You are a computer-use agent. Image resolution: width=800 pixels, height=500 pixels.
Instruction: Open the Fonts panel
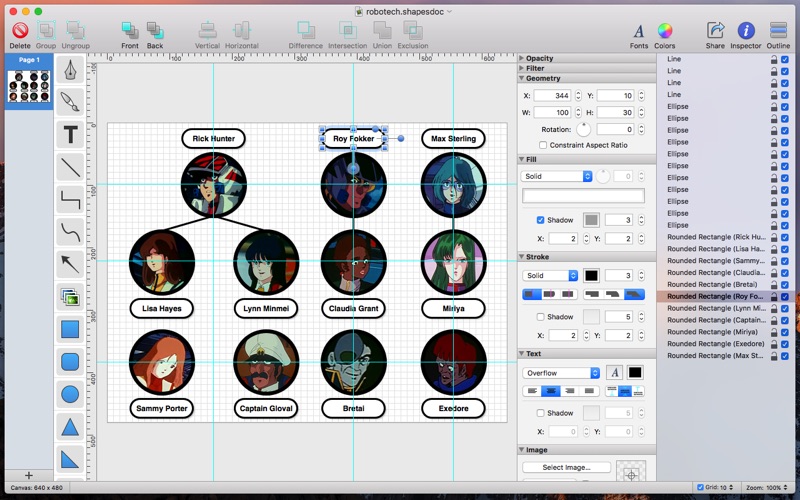[639, 31]
